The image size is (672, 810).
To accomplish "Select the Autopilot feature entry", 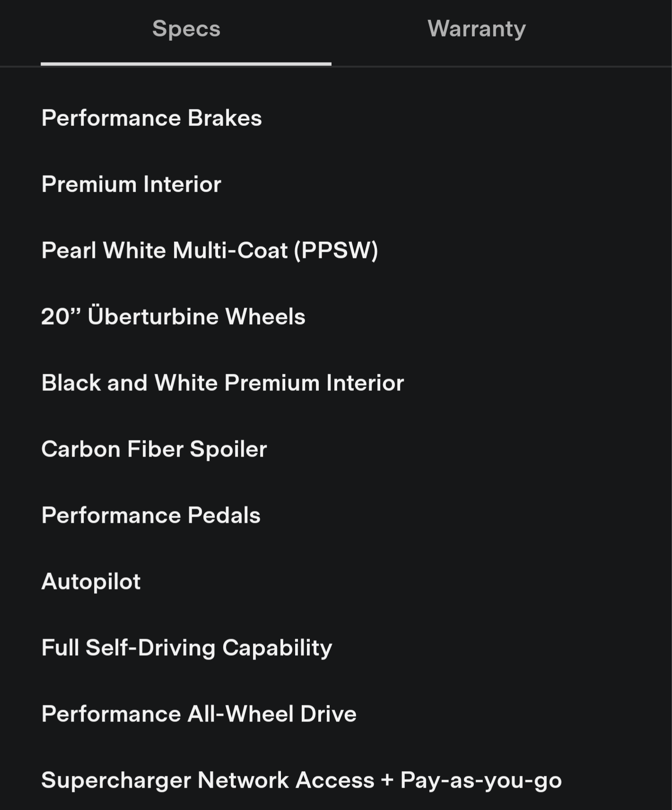I will [91, 581].
